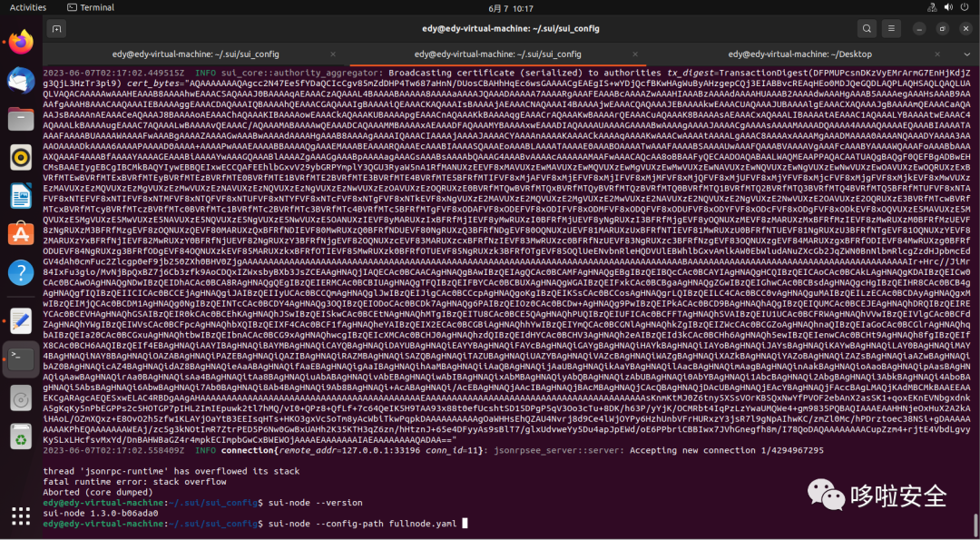980x540 pixels.
Task: Click the "thread 'jsonrpc-runtime' has overflowed" line
Action: (x=171, y=471)
